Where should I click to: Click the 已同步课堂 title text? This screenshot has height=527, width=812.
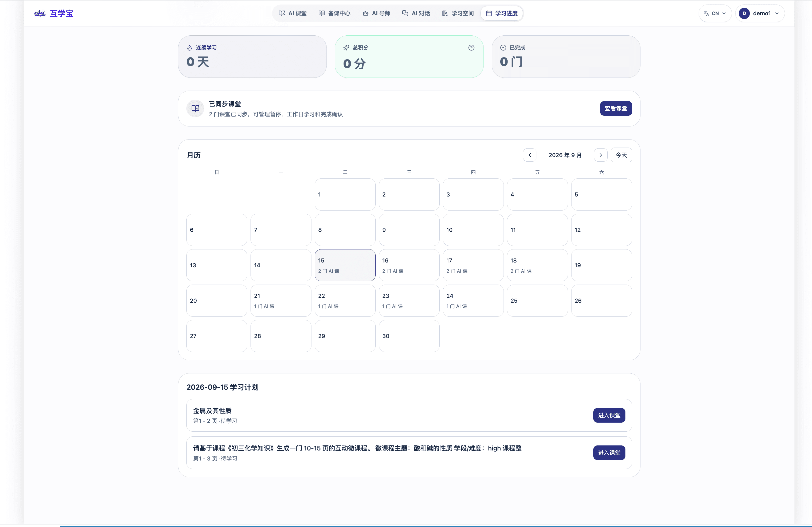(x=225, y=104)
